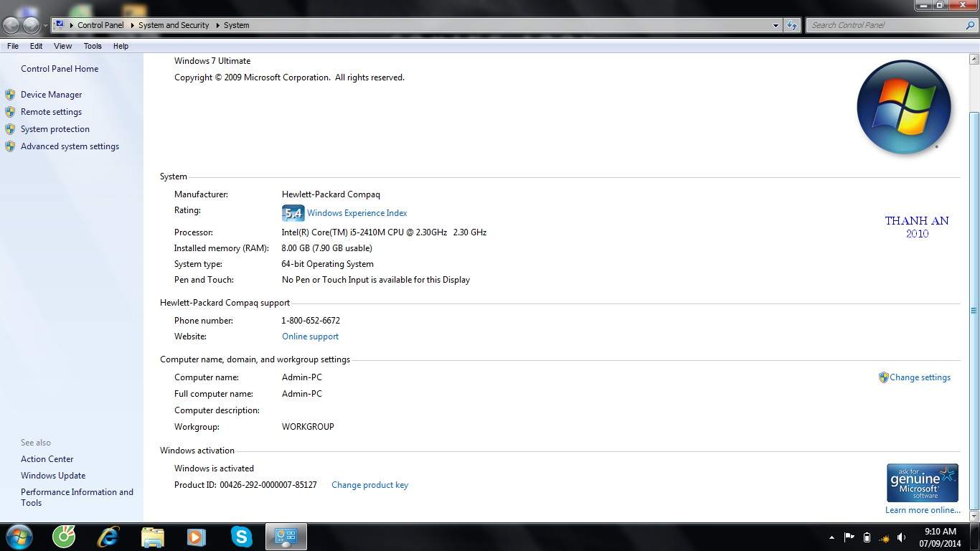This screenshot has height=551, width=980.
Task: Open Internet Explorer from taskbar
Action: [108, 537]
